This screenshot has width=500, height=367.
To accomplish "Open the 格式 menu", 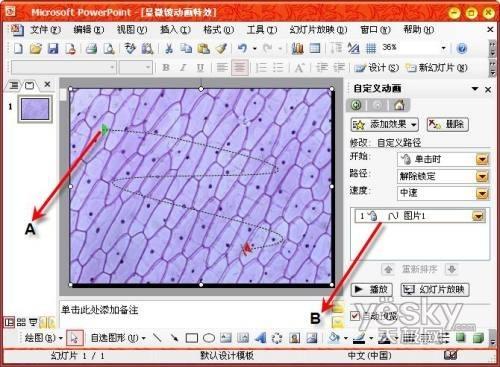I will point(219,30).
